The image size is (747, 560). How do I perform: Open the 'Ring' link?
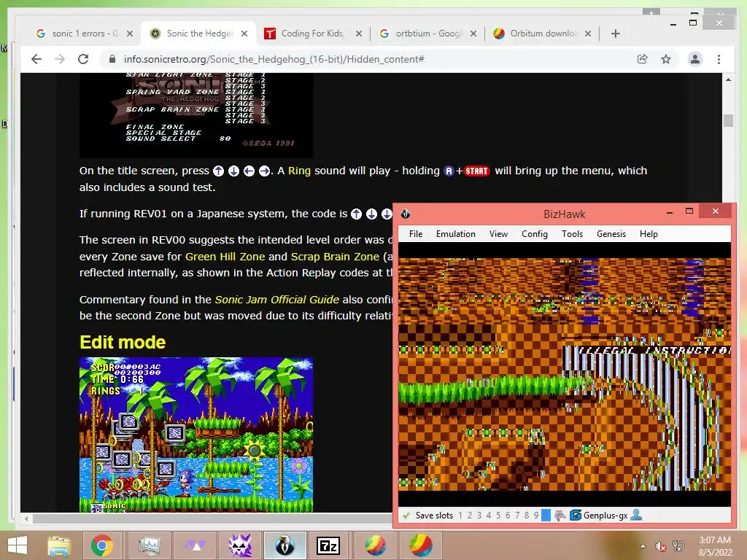coord(299,171)
